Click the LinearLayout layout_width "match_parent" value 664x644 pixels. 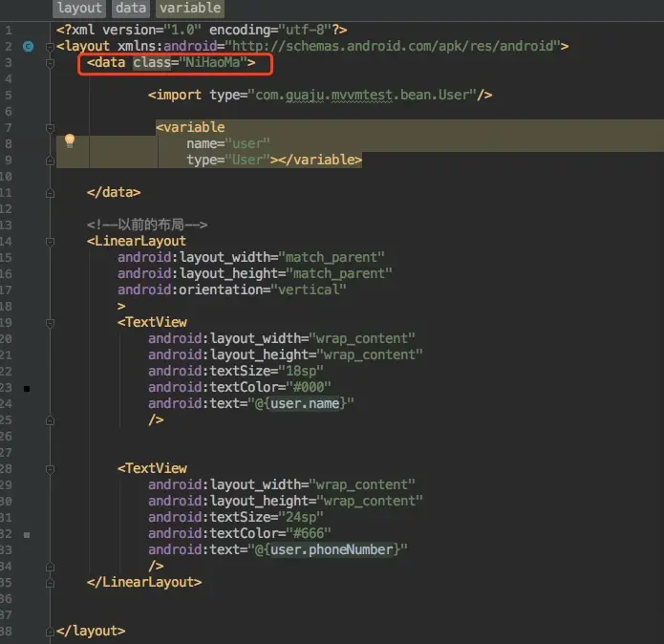[332, 257]
